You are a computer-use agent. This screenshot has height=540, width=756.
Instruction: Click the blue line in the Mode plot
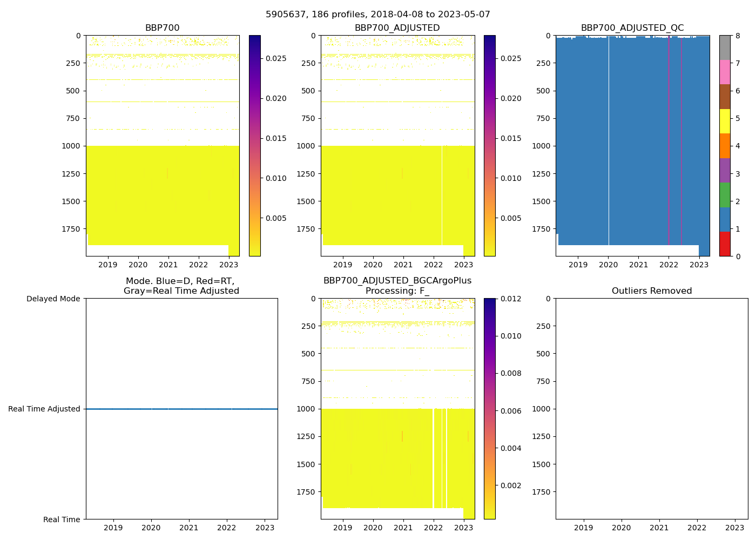(x=181, y=409)
